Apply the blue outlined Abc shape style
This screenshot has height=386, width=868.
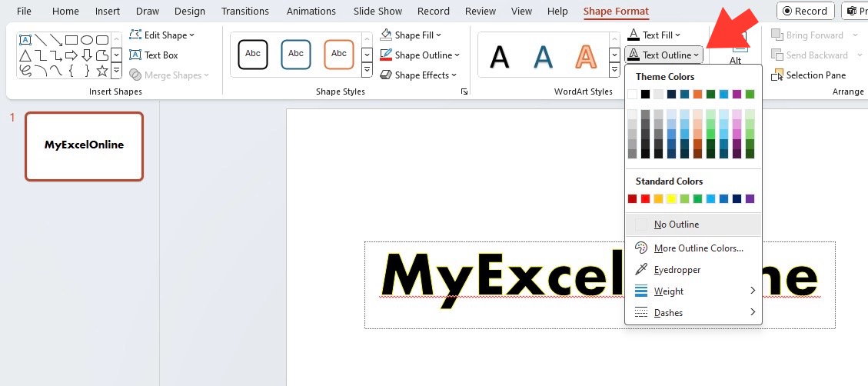point(296,55)
